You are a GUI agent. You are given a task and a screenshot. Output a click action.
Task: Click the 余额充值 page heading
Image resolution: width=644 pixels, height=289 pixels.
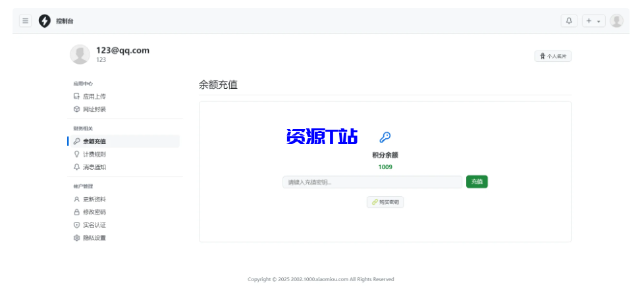tap(218, 85)
